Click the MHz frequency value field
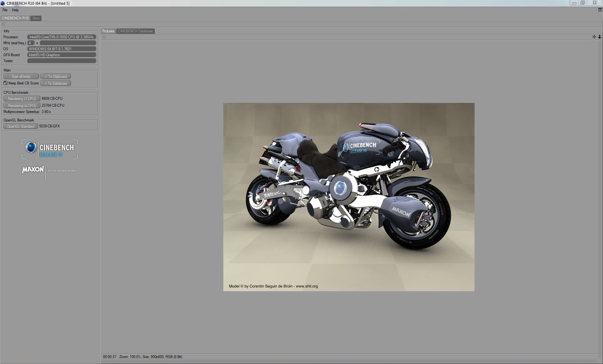Screen dimensions: 603x364 [68, 43]
